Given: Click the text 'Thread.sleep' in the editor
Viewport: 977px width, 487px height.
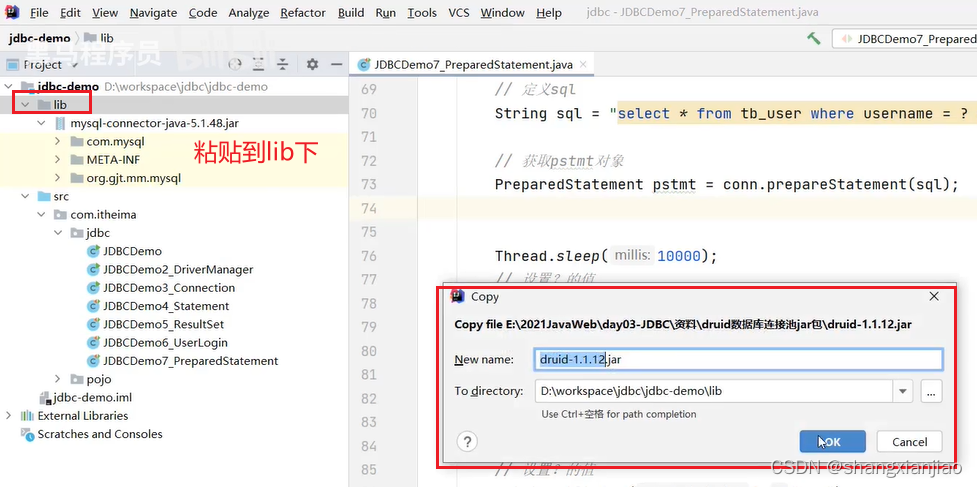Looking at the screenshot, I should click(x=546, y=256).
